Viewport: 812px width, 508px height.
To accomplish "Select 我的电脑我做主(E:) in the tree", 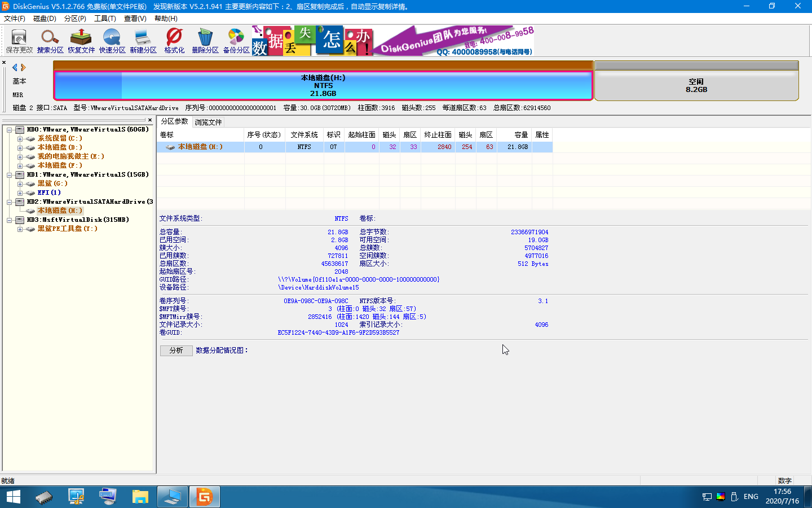I will pos(70,156).
